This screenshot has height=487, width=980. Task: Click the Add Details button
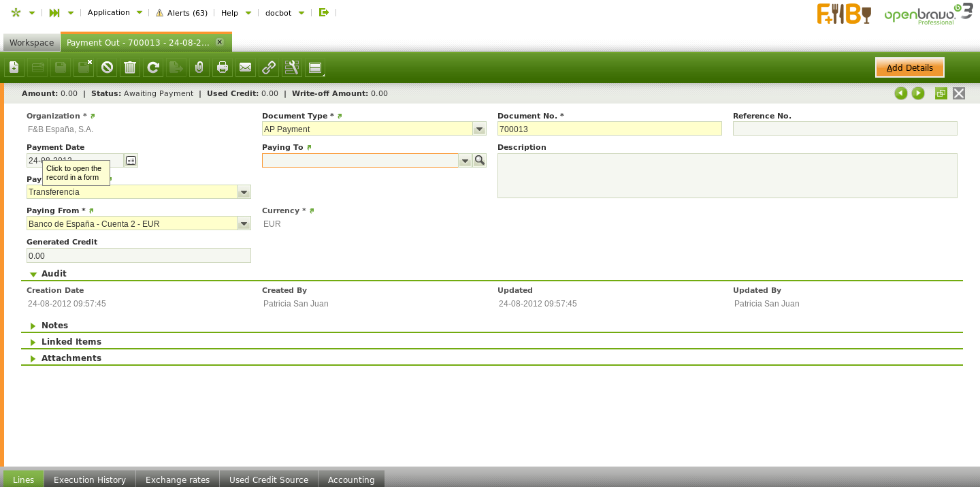click(x=909, y=68)
